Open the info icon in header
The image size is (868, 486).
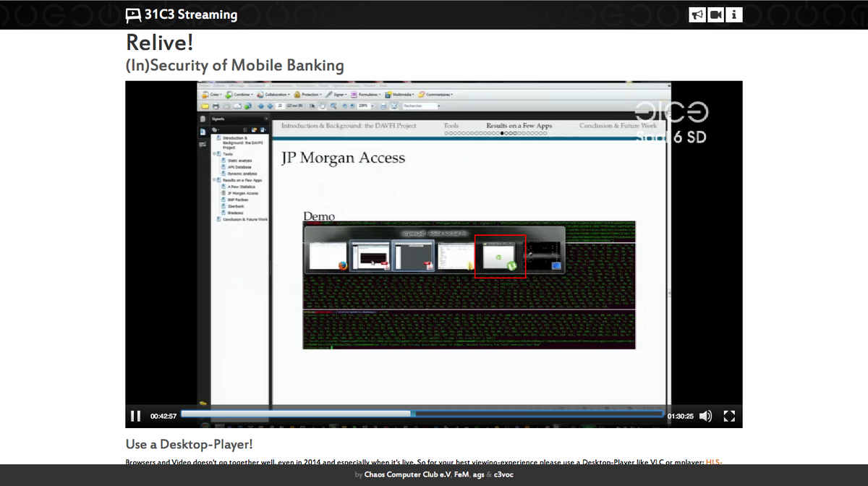734,14
